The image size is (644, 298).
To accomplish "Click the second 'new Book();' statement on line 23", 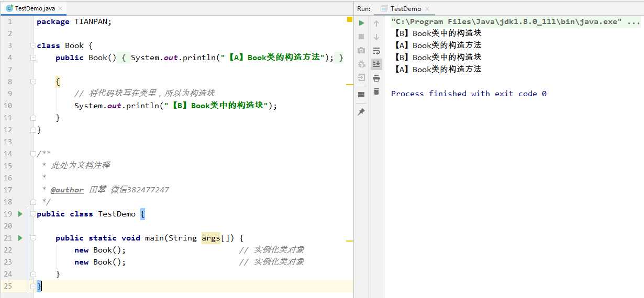I will [100, 262].
